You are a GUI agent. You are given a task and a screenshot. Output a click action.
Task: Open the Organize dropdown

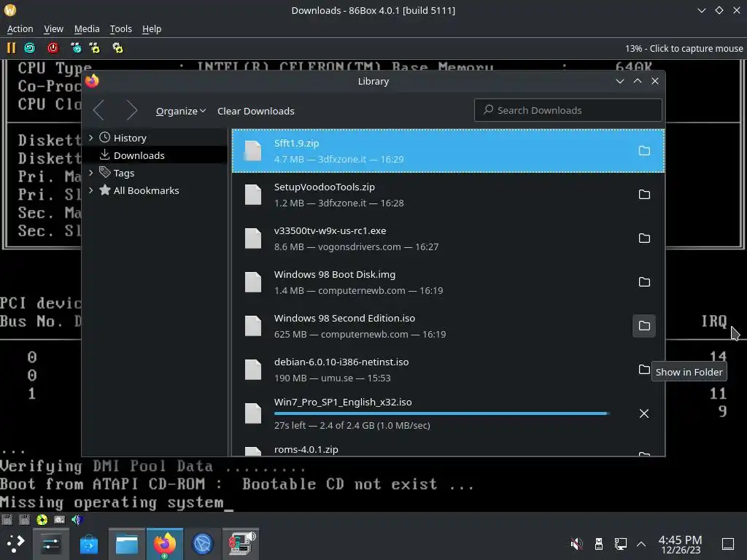point(181,111)
